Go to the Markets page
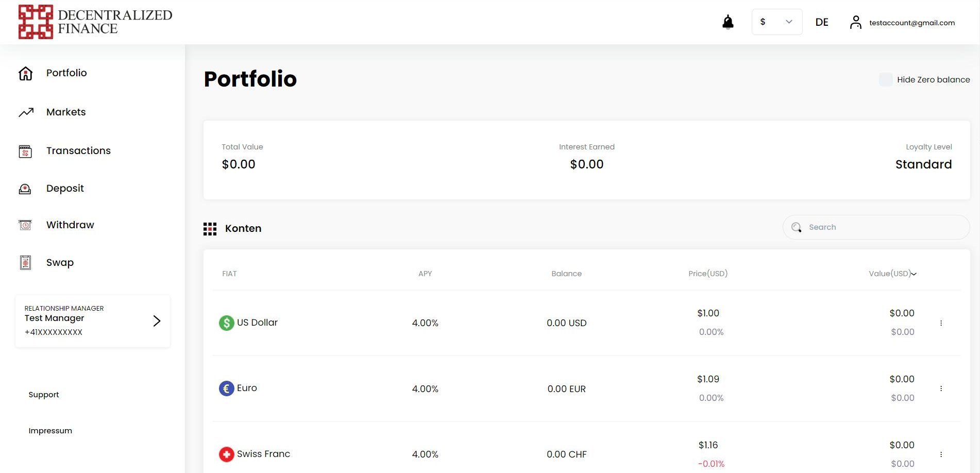 pos(66,112)
